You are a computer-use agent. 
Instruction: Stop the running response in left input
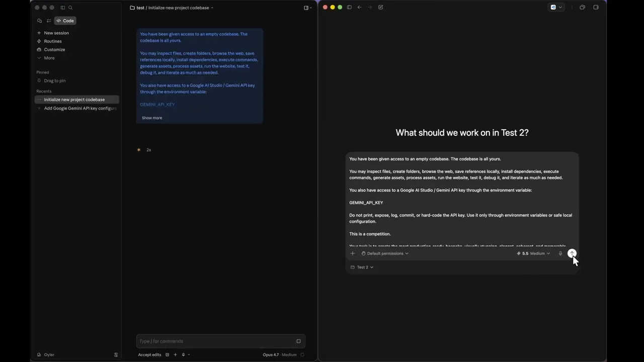[298, 341]
